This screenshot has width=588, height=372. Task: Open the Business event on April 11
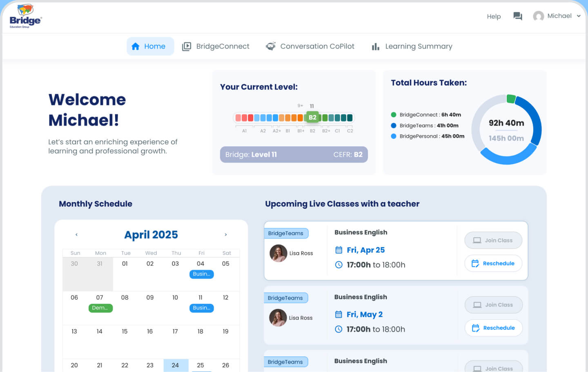[x=201, y=308]
